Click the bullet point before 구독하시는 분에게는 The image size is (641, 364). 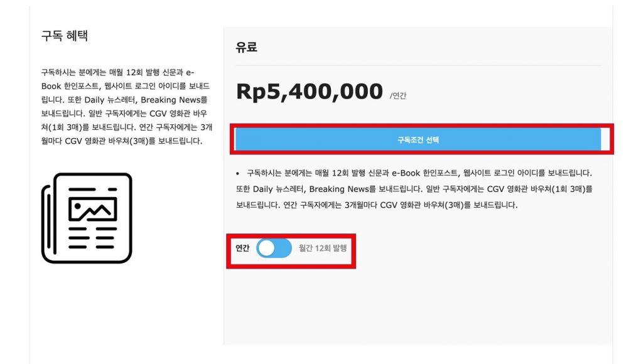[x=238, y=173]
